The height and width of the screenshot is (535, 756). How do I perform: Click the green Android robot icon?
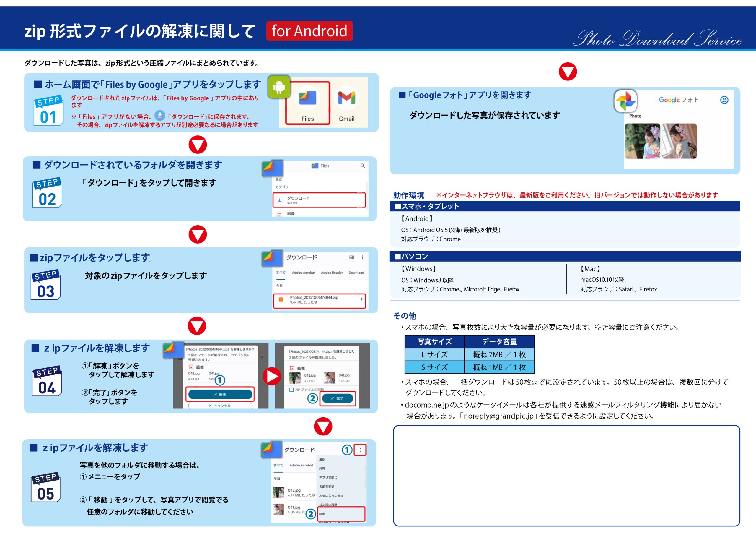point(279,87)
